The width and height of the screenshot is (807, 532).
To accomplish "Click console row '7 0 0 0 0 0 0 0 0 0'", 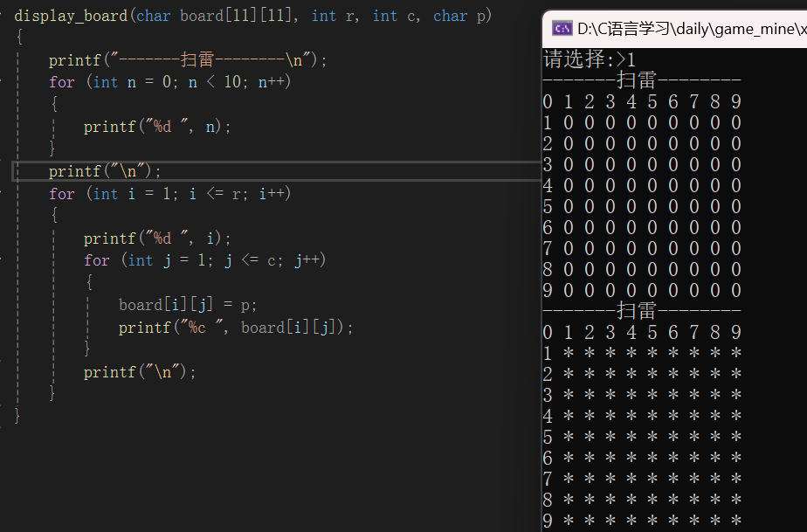I will [642, 249].
